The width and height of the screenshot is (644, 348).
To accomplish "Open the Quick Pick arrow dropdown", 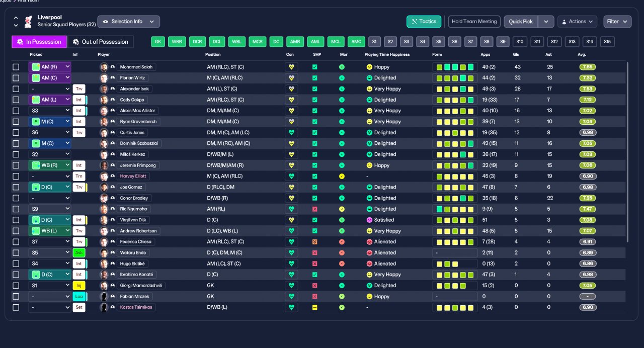I will (x=546, y=22).
